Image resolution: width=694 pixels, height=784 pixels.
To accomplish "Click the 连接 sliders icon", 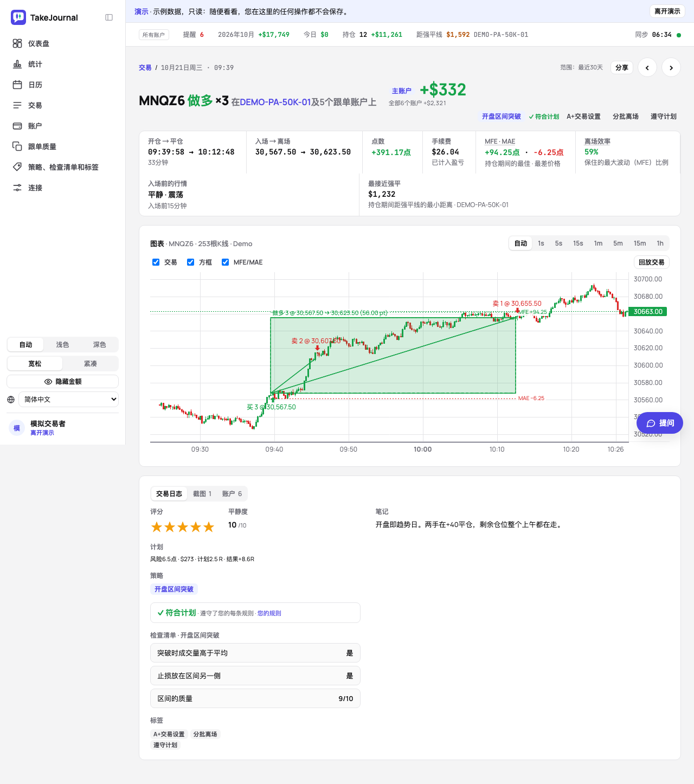I will (x=17, y=188).
